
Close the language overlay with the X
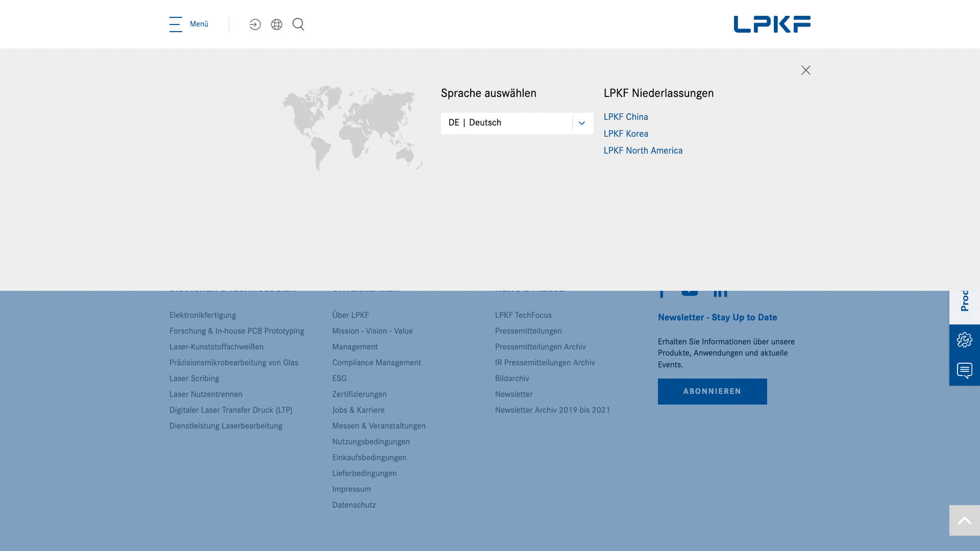(x=805, y=70)
